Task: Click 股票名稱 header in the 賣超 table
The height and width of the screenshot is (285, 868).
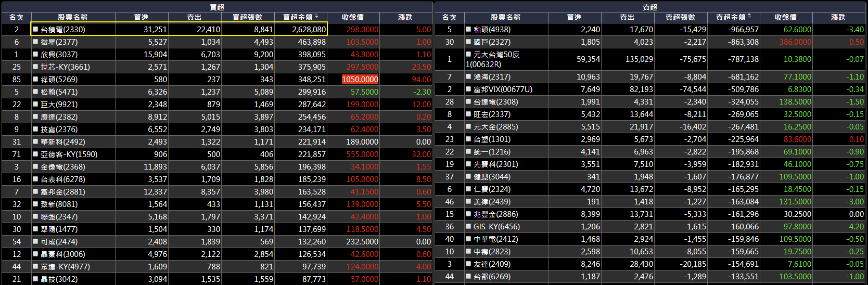Action: coord(506,17)
